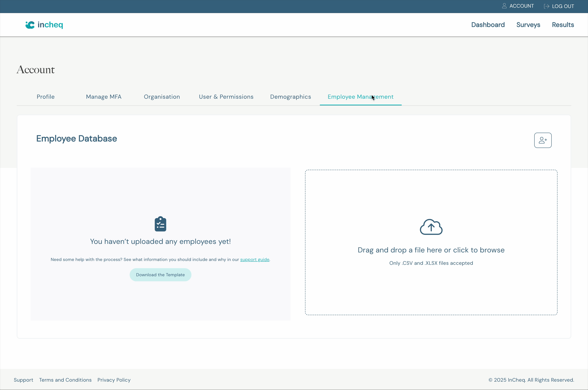Open the Profile tab
The height and width of the screenshot is (390, 588).
(x=46, y=97)
